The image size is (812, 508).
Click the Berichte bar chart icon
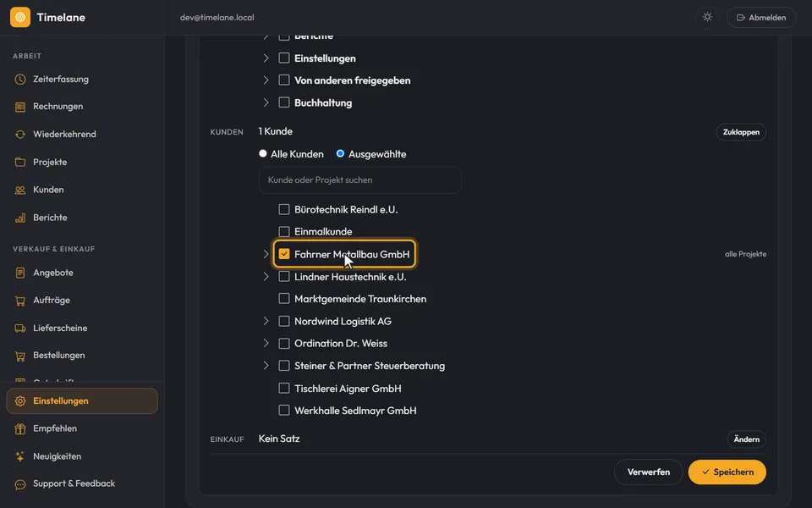[20, 218]
